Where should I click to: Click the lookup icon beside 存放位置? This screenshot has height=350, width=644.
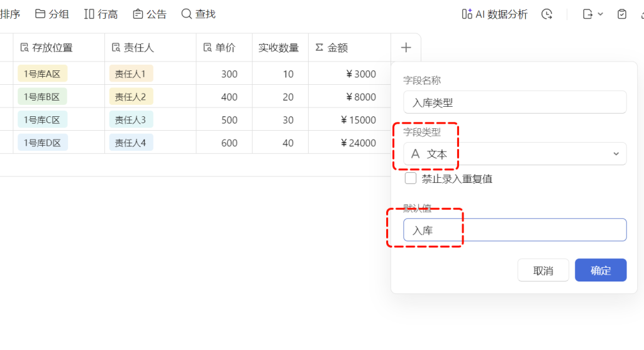point(25,48)
